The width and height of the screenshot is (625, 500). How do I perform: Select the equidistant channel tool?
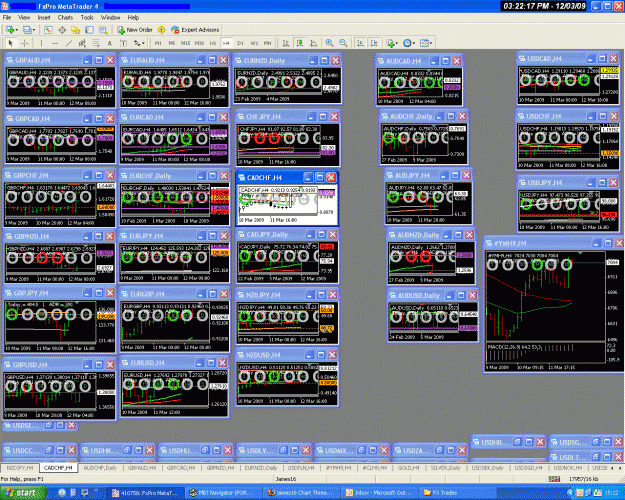pos(82,43)
